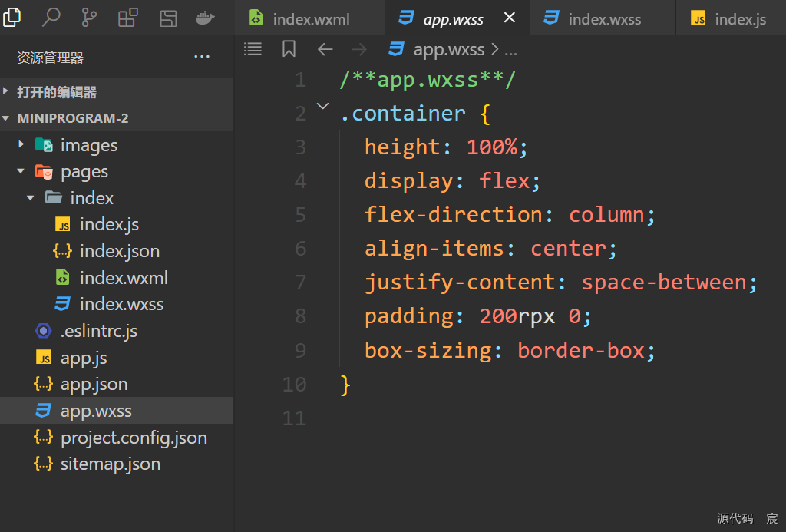
Task: Select the pages folder row
Action: pyautogui.click(x=117, y=171)
